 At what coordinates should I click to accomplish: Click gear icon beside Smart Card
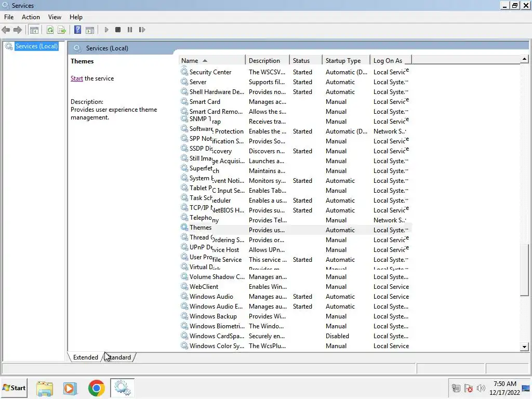pyautogui.click(x=184, y=101)
